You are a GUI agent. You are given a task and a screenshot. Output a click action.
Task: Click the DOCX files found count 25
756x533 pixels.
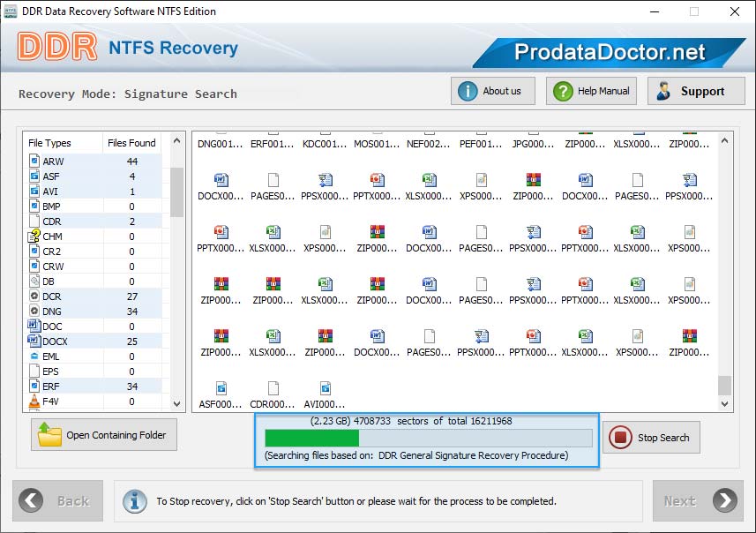(132, 341)
